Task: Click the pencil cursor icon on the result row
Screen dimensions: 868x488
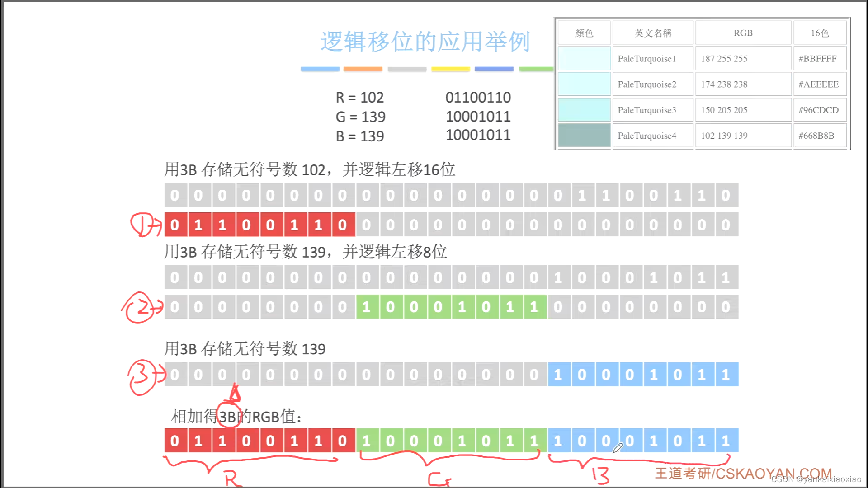Action: click(618, 448)
